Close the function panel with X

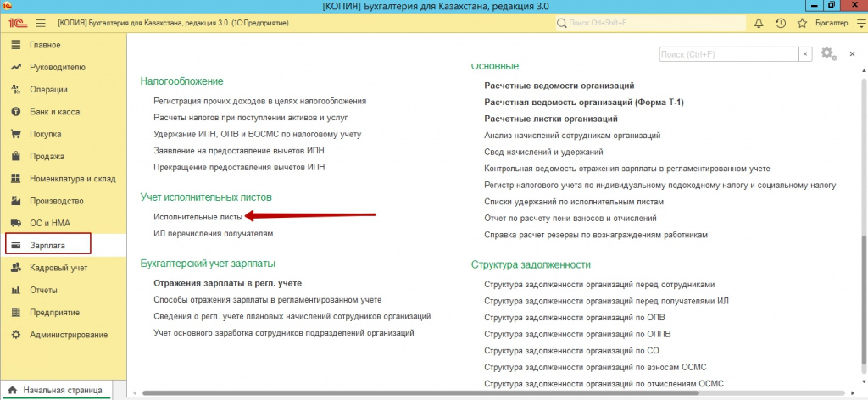[852, 53]
